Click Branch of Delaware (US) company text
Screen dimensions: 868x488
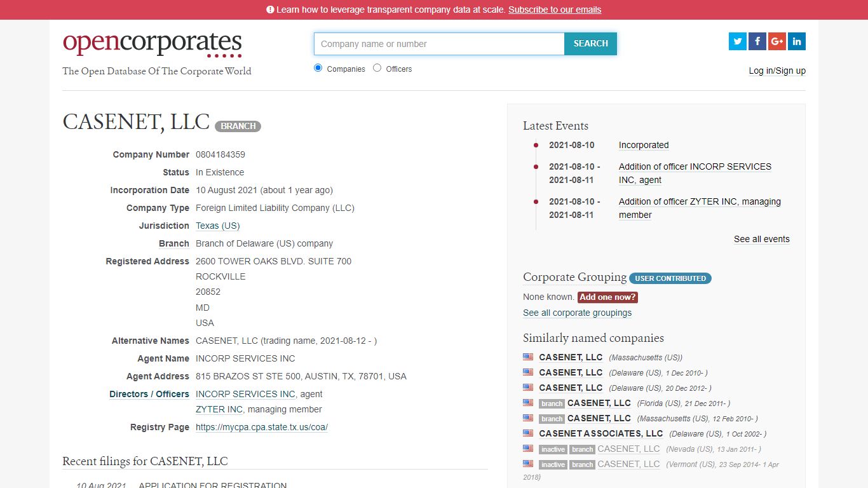[264, 243]
